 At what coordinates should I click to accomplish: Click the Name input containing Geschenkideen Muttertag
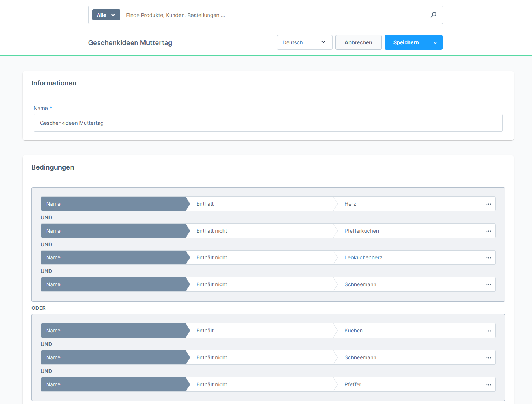pyautogui.click(x=268, y=123)
